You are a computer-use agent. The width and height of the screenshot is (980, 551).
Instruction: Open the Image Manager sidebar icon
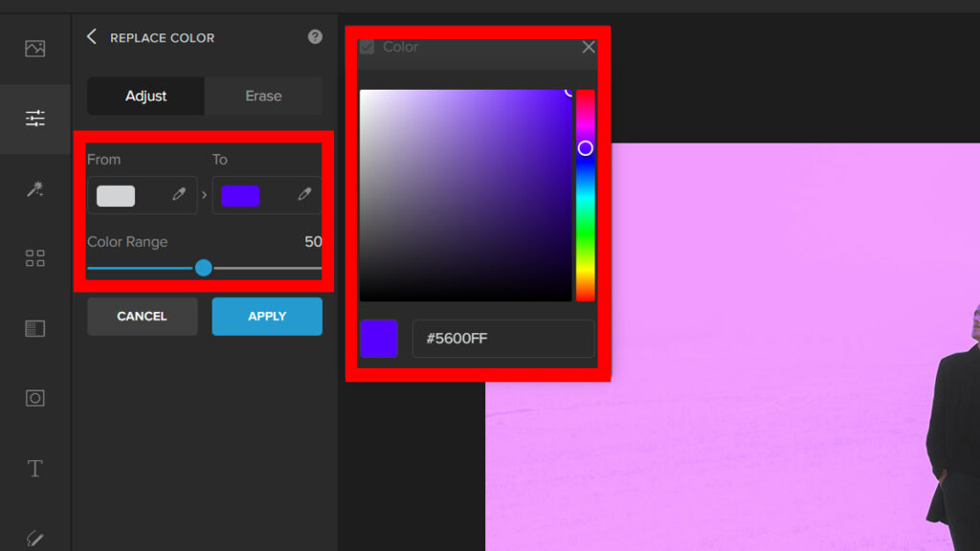pos(35,49)
